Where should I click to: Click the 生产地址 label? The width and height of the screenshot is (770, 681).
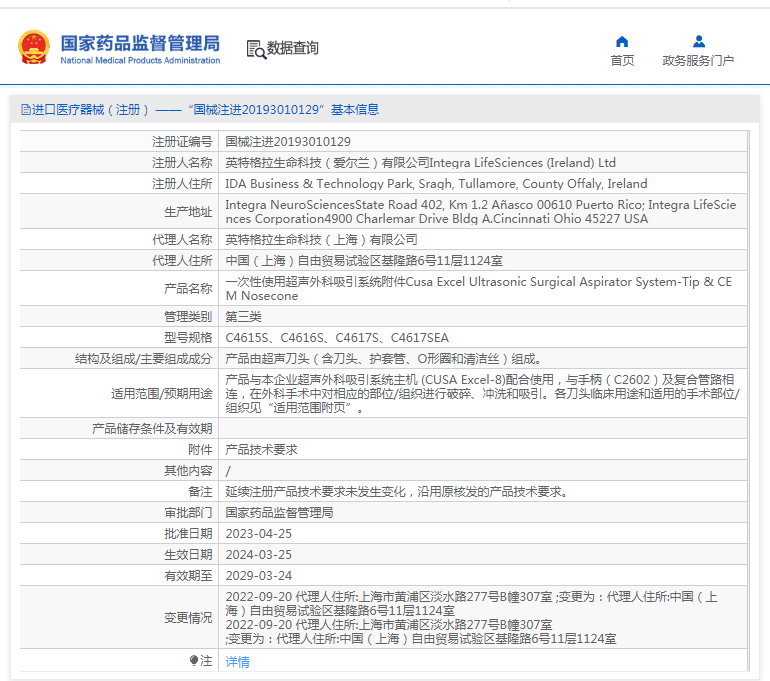[188, 212]
